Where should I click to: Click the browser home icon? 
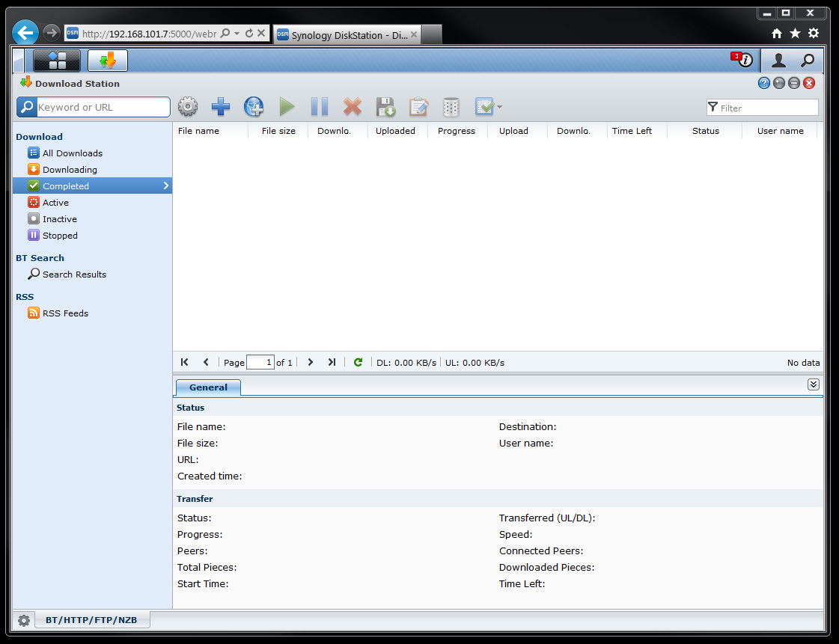pos(777,34)
